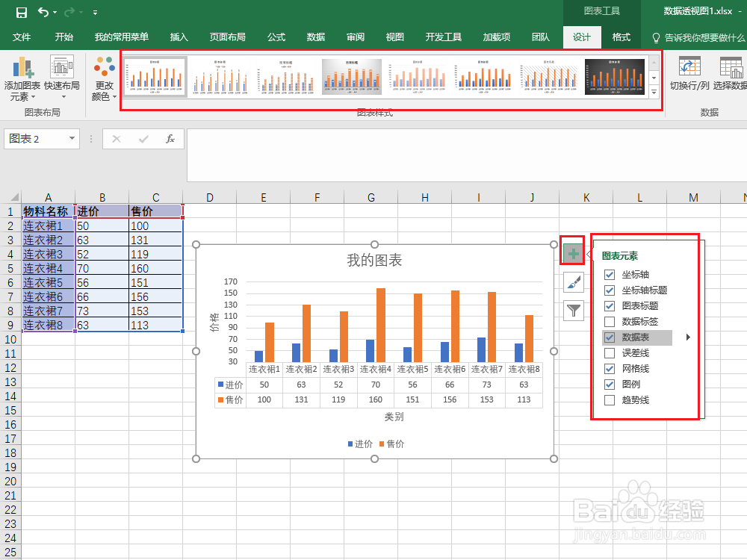Click the Insert Function fx icon

(x=170, y=139)
